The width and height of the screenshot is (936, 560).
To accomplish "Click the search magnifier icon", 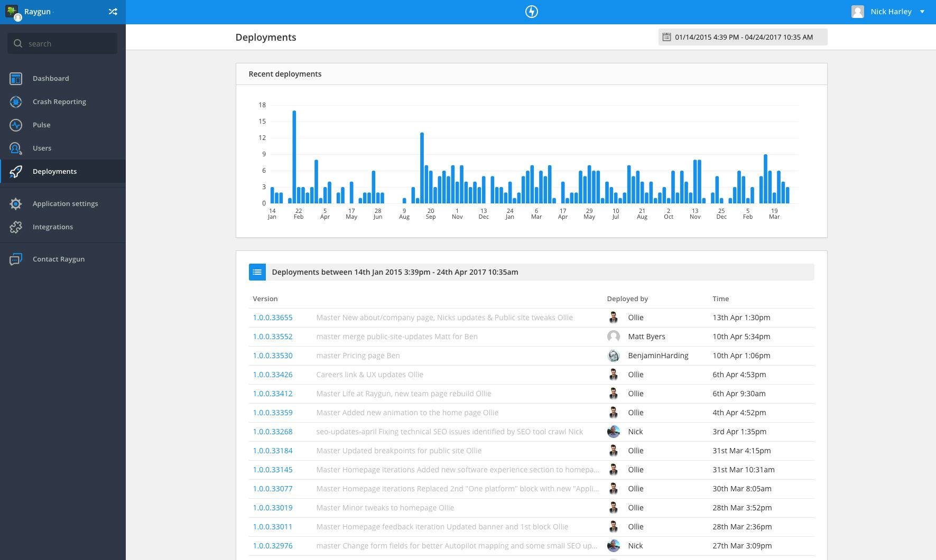I will [x=18, y=43].
